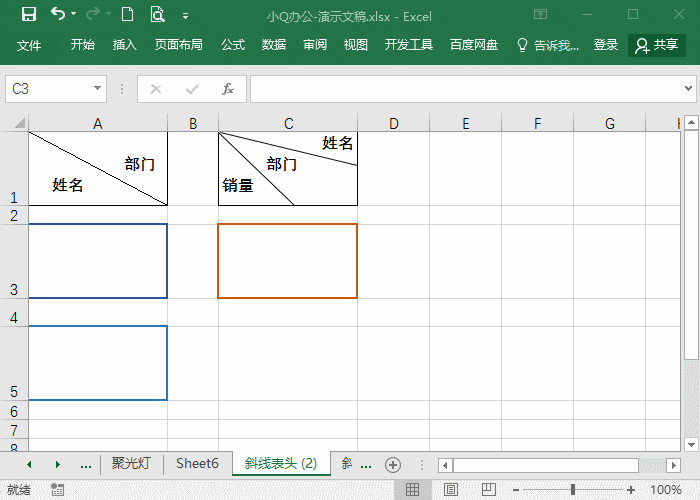
Task: Select row 5 header
Action: 14,363
